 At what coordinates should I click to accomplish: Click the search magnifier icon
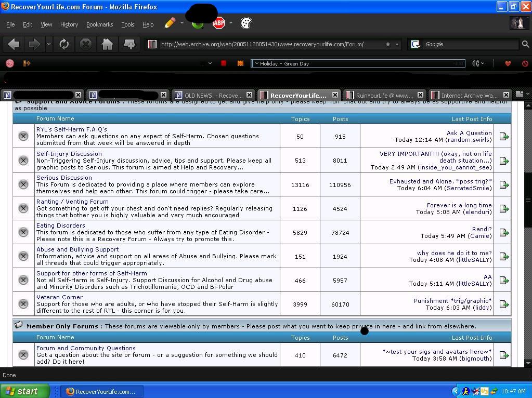525,44
